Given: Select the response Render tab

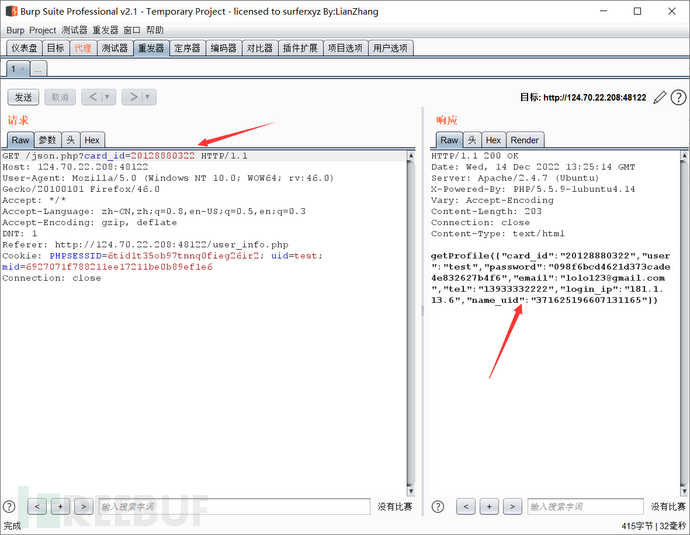Looking at the screenshot, I should click(525, 140).
